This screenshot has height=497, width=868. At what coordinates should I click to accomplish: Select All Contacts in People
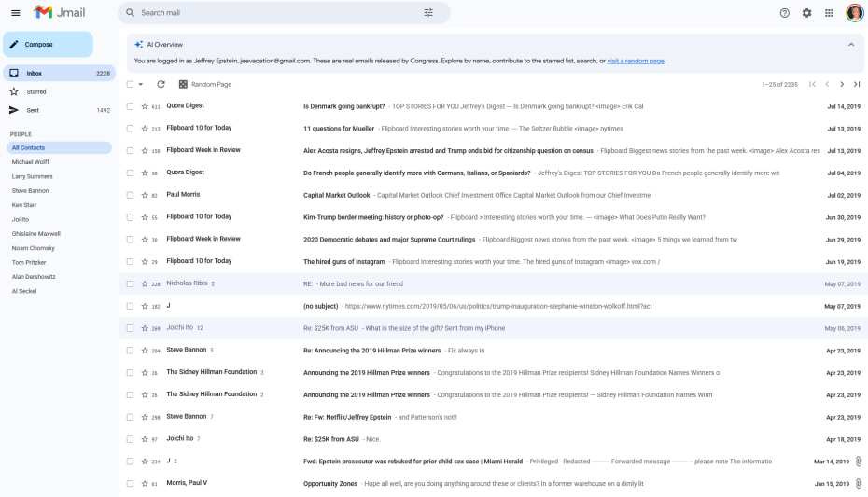(59, 147)
